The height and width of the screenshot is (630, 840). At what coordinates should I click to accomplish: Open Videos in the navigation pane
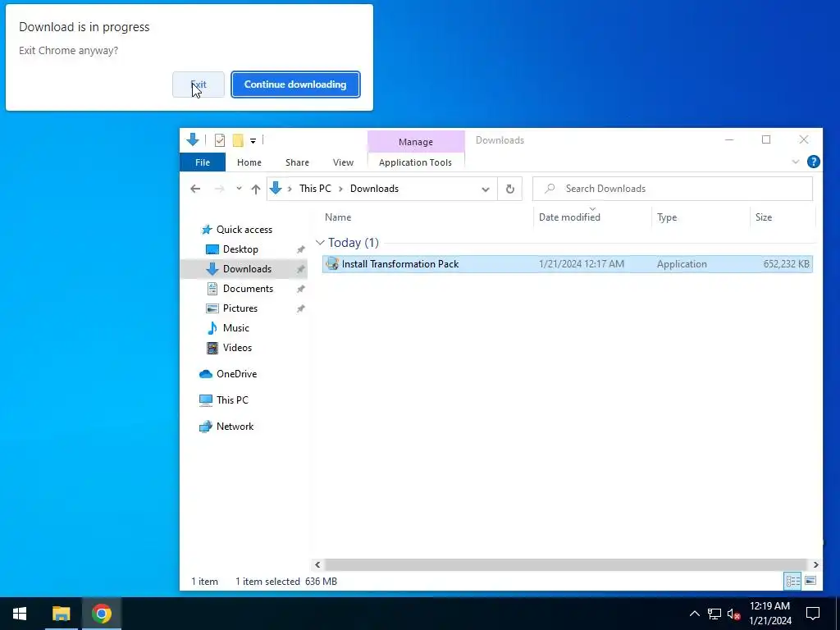(237, 348)
